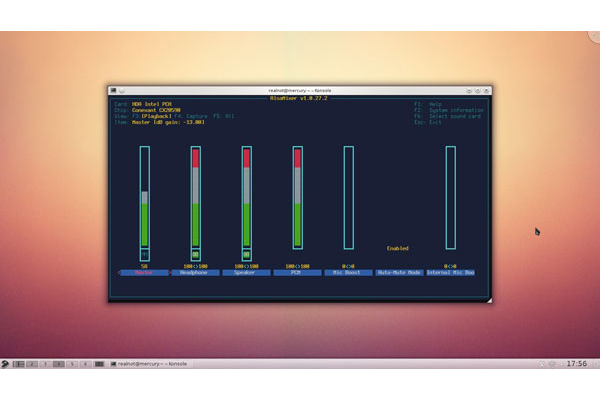Switch to virtual desktop 2 in pager

pos(32,364)
